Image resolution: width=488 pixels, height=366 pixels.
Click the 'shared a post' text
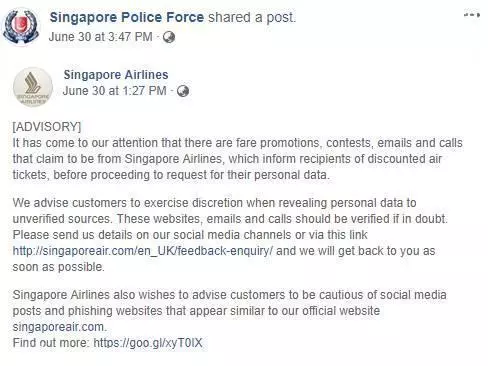(x=252, y=17)
